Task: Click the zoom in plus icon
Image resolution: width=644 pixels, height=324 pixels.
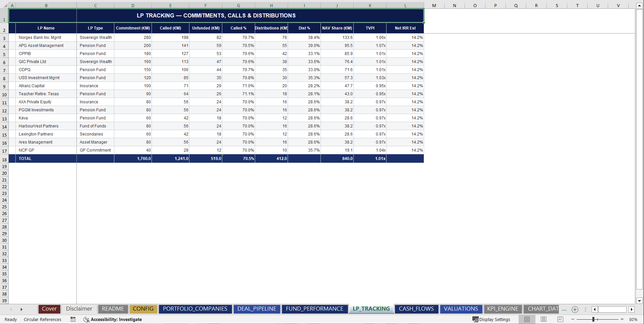Action: point(622,319)
